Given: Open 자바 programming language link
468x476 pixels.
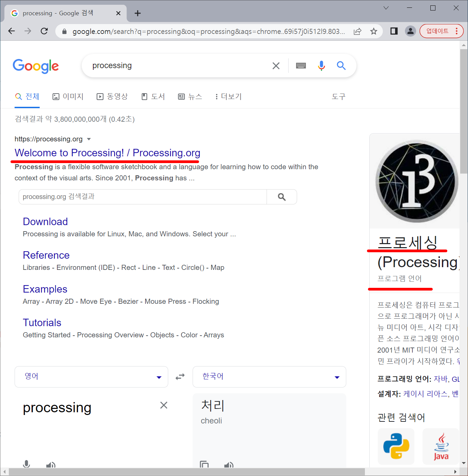Looking at the screenshot, I should 441,379.
